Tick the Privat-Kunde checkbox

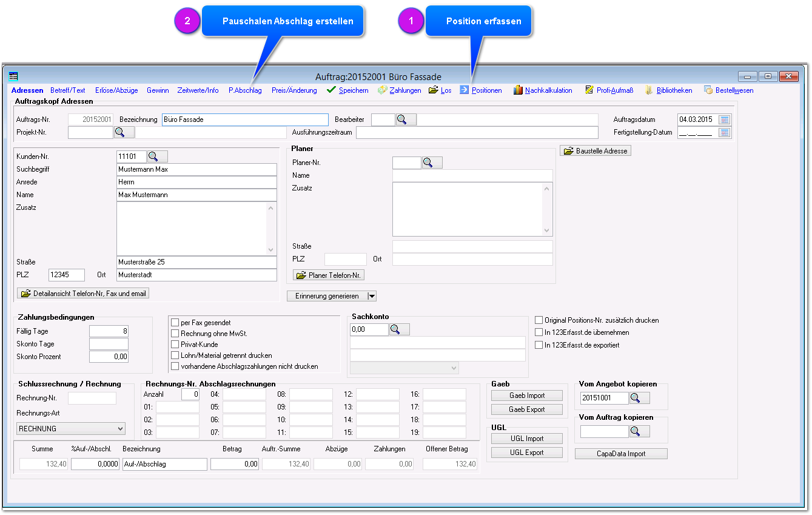[175, 344]
